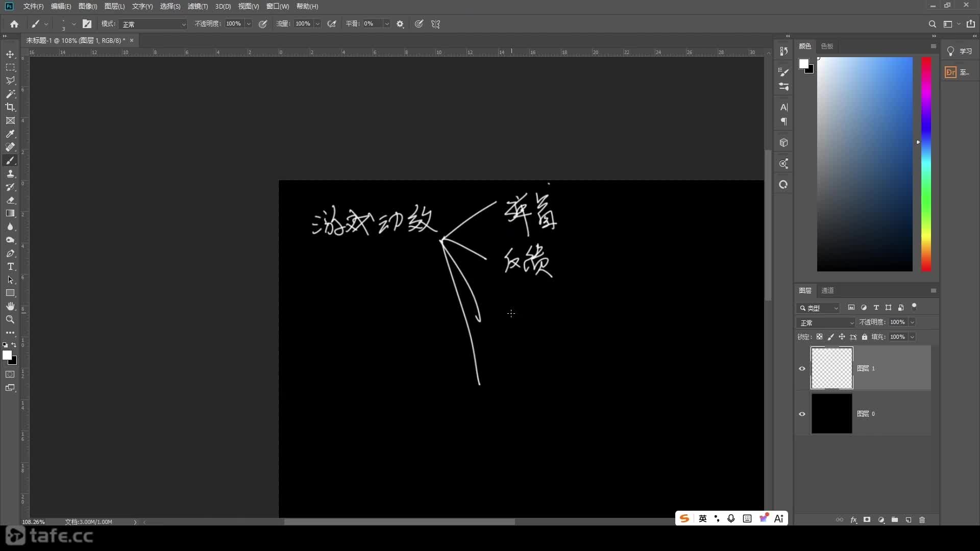The width and height of the screenshot is (980, 551).
Task: Select the Eyedropper tool
Action: coord(10,134)
